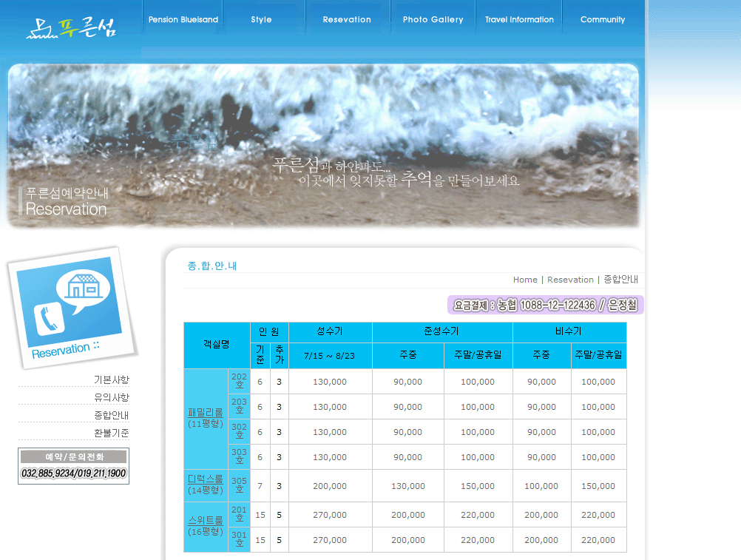Click the 130,000 peak price for room 202호
Image resolution: width=741 pixels, height=560 pixels.
330,382
